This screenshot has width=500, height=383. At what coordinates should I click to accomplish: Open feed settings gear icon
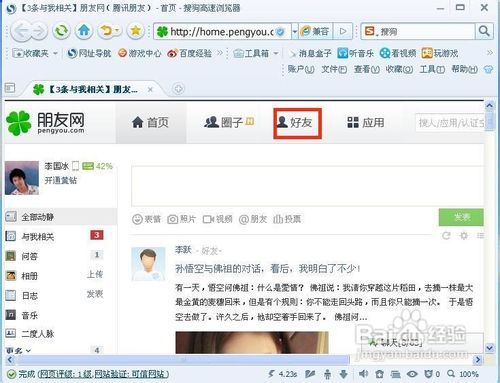tap(464, 236)
